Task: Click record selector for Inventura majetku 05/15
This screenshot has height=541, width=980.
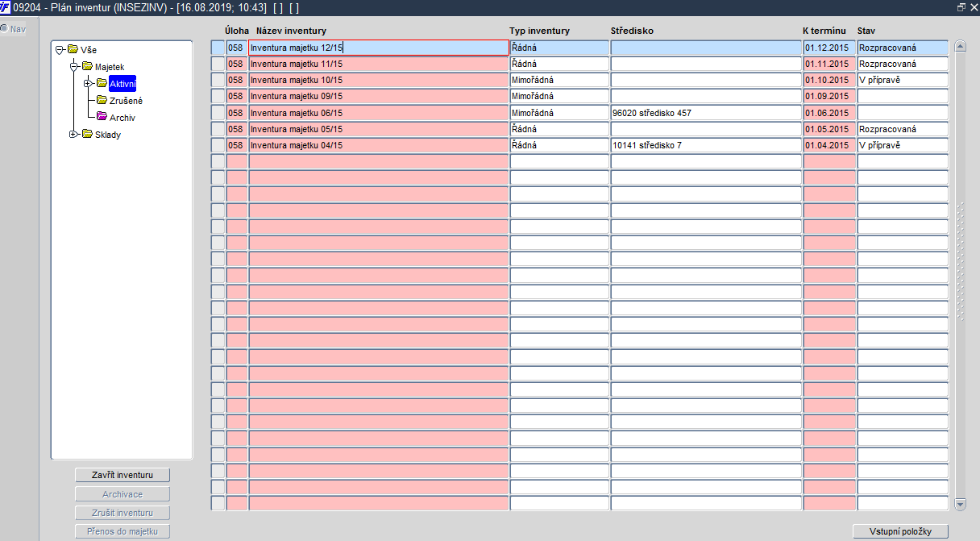Action: (218, 128)
